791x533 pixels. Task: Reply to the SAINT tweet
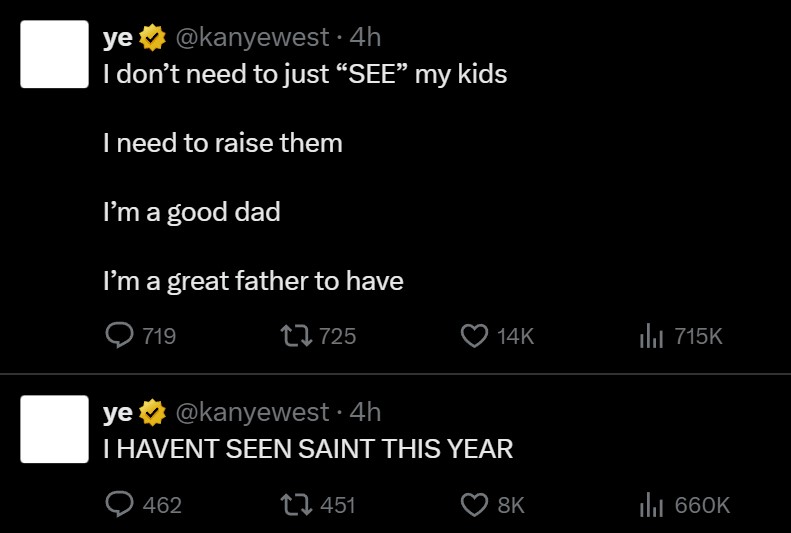click(119, 505)
